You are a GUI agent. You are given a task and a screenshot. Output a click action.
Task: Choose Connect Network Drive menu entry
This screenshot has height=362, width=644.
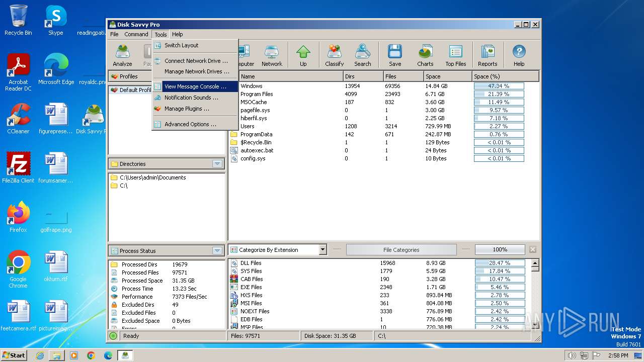click(195, 61)
